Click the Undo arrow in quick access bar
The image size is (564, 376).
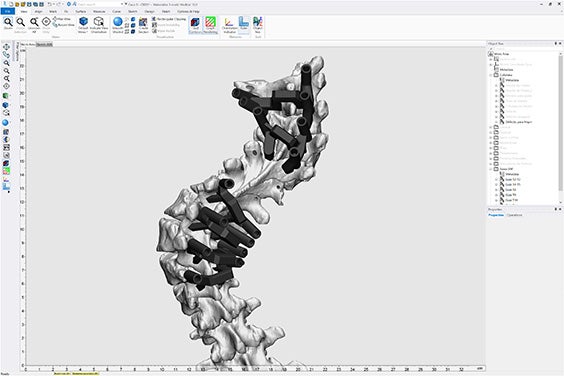[x=50, y=4]
